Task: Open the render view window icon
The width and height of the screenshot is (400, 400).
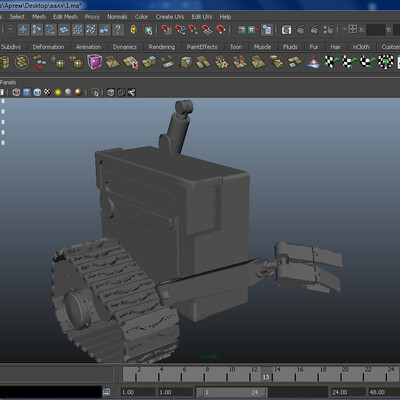Action: tap(286, 30)
